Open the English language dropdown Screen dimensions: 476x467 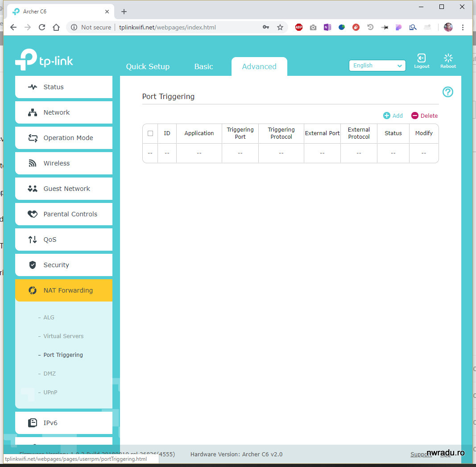point(377,66)
